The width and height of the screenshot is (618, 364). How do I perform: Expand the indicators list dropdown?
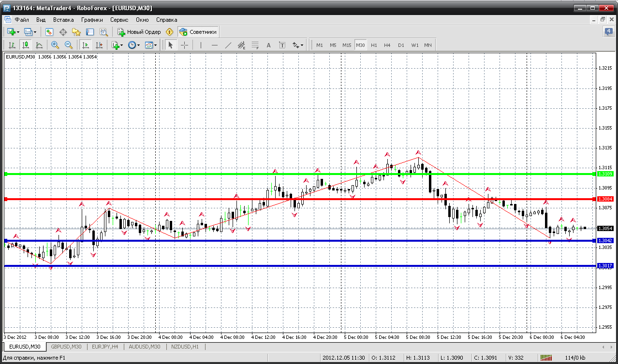117,45
